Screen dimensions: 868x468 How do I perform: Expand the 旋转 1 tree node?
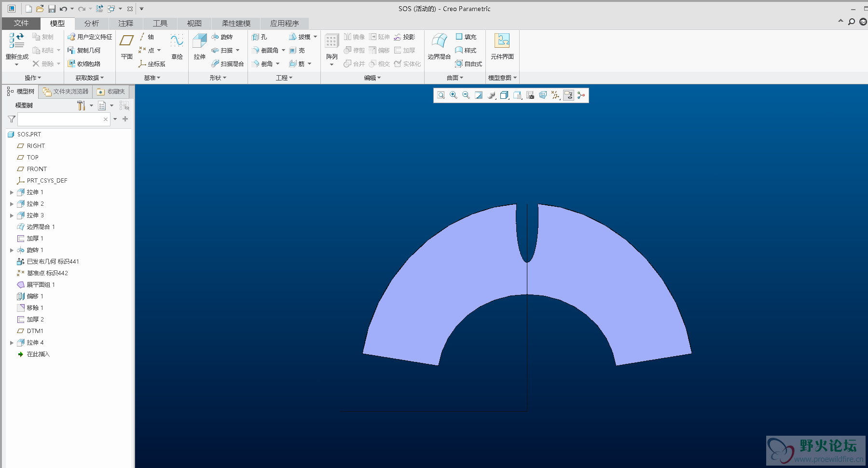(12, 250)
